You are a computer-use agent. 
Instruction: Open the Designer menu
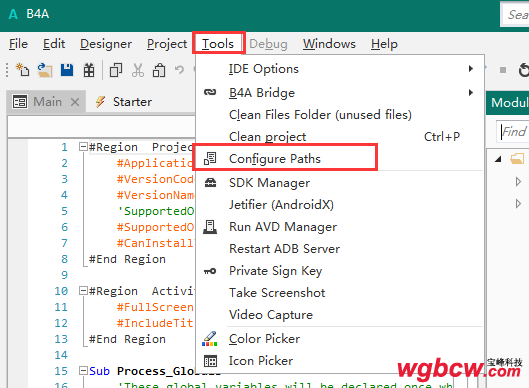106,44
